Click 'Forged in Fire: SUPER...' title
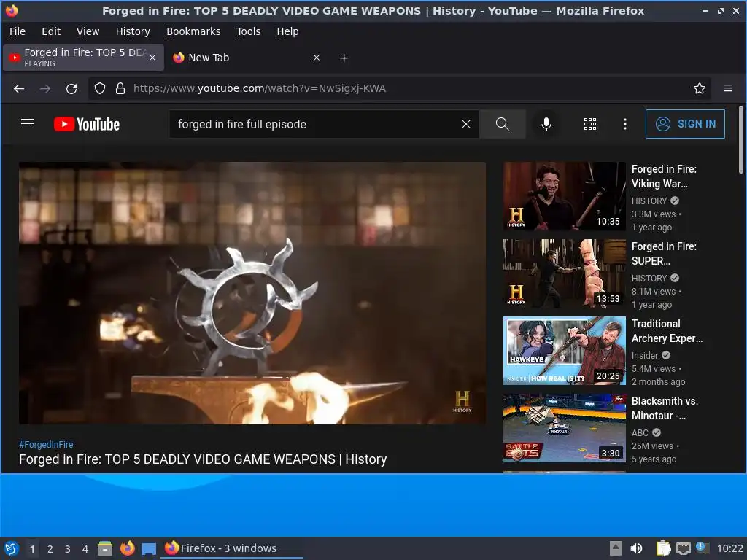Screen dimensions: 747x560 tap(664, 253)
